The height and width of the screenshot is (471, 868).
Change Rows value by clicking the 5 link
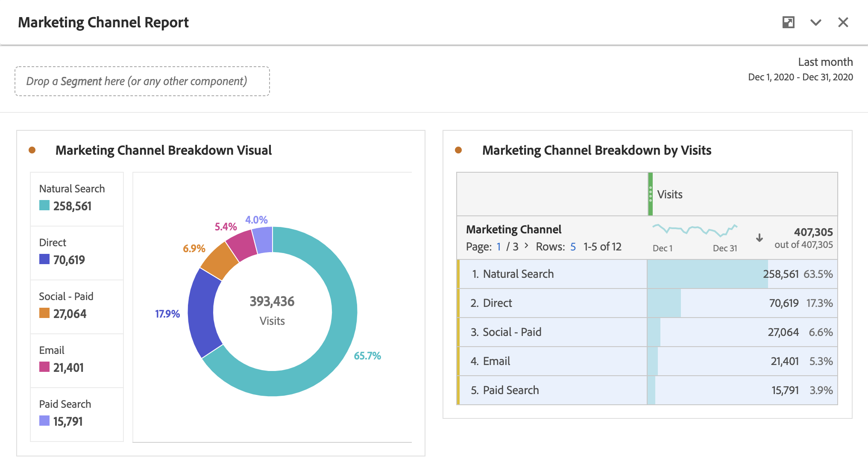(573, 247)
